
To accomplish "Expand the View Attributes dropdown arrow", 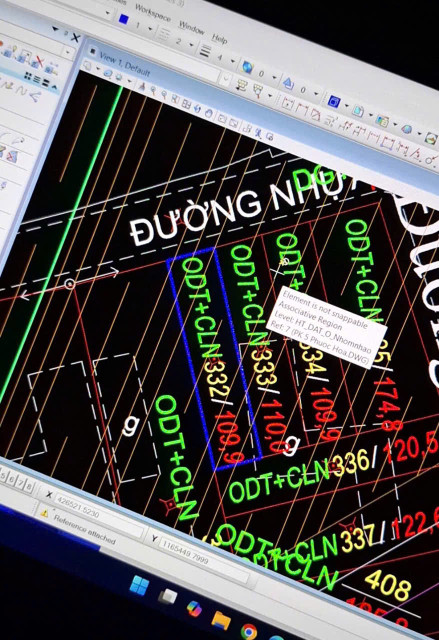I will (98, 68).
